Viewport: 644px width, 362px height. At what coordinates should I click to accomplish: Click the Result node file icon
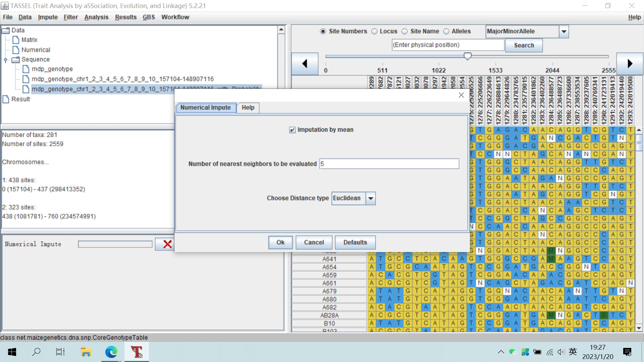coord(6,99)
